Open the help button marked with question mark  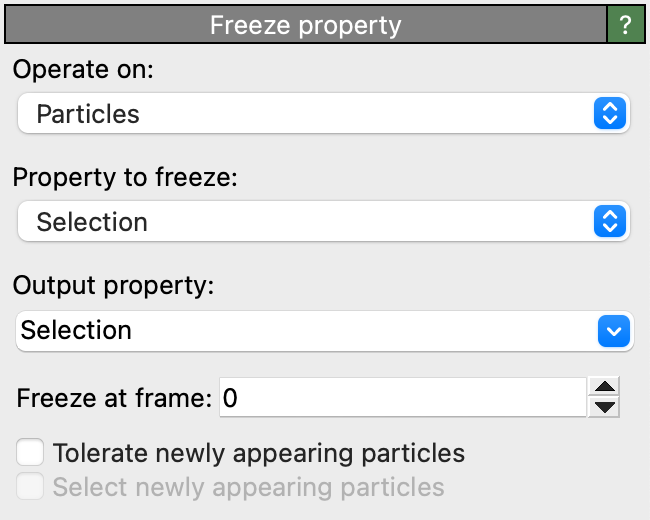(625, 24)
